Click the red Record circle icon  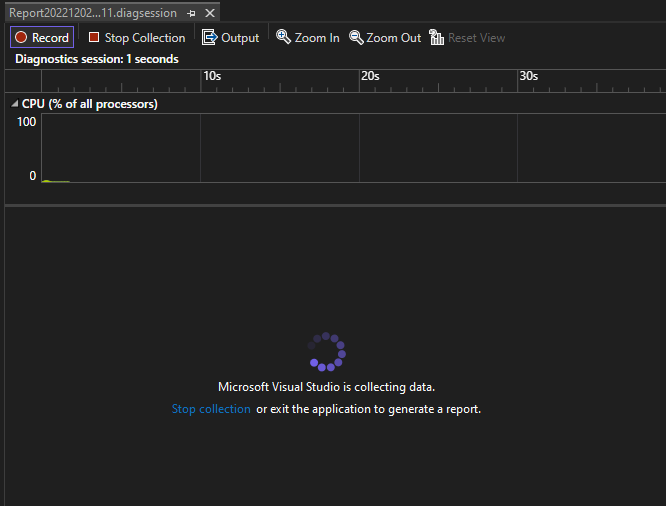pos(21,37)
